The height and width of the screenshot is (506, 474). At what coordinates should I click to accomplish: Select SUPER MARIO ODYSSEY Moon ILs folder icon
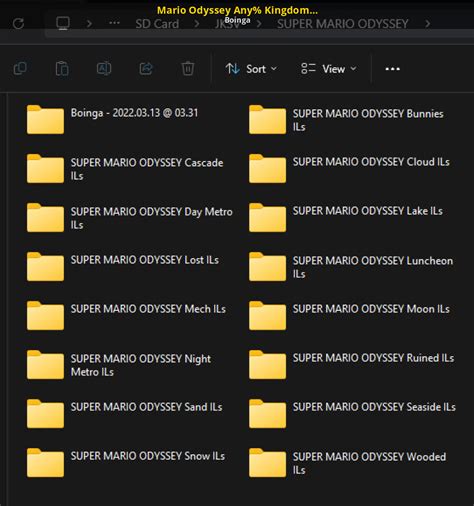(x=267, y=315)
